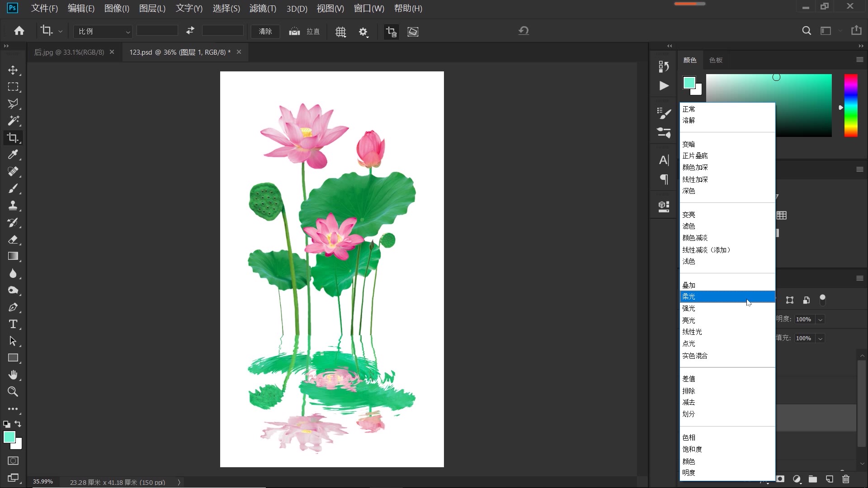Select the Eraser tool
This screenshot has height=488, width=868.
pos(13,239)
